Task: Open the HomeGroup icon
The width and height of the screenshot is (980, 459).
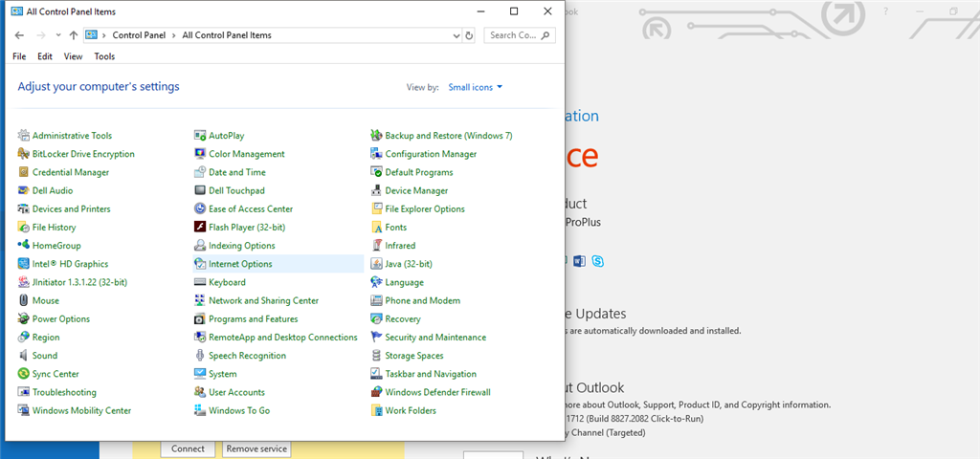Action: pyautogui.click(x=24, y=246)
